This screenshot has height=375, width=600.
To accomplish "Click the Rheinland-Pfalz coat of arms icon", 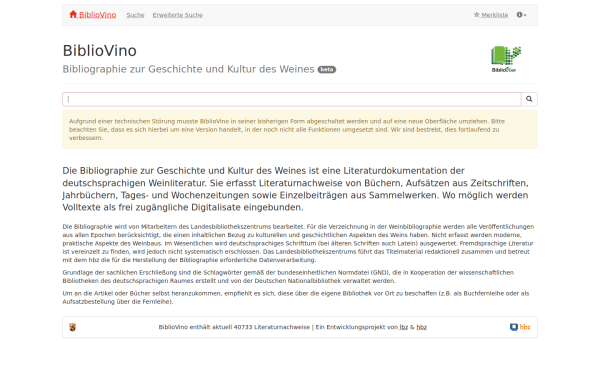I will pyautogui.click(x=73, y=327).
